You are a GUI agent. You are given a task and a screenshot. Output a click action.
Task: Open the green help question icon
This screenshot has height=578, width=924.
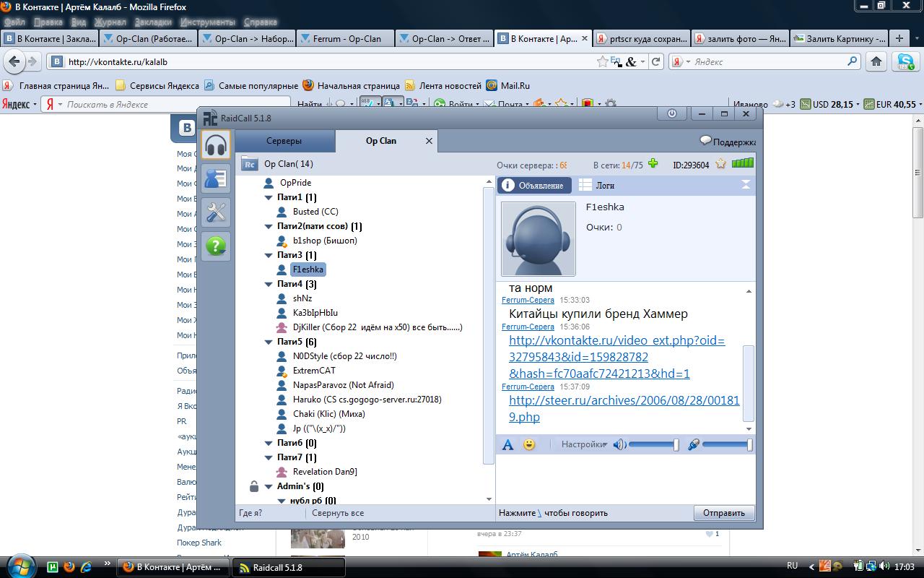click(x=216, y=246)
